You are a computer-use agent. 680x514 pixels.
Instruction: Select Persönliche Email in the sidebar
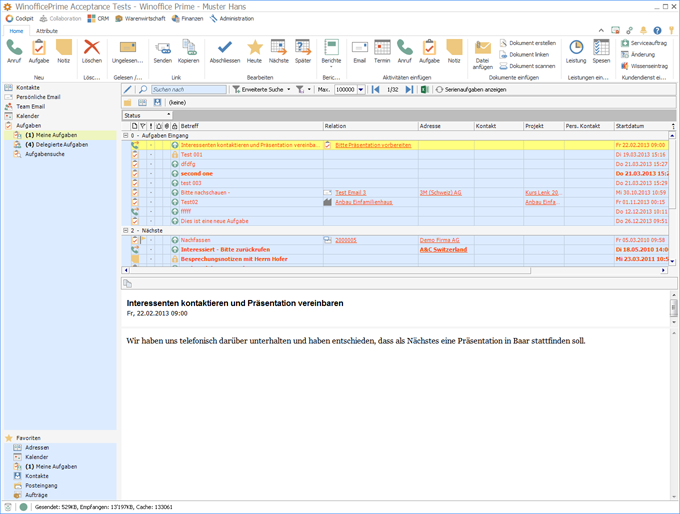tap(38, 97)
